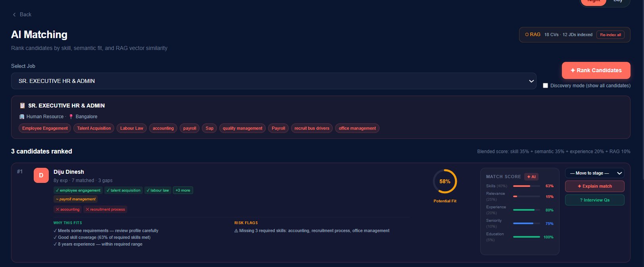Click the Explain match button

(x=595, y=186)
